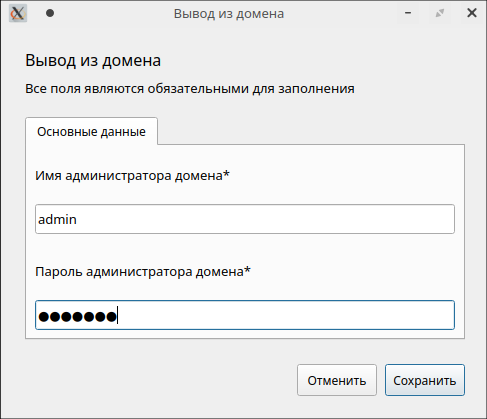Click empty panel space between the two fields

[x=245, y=249]
